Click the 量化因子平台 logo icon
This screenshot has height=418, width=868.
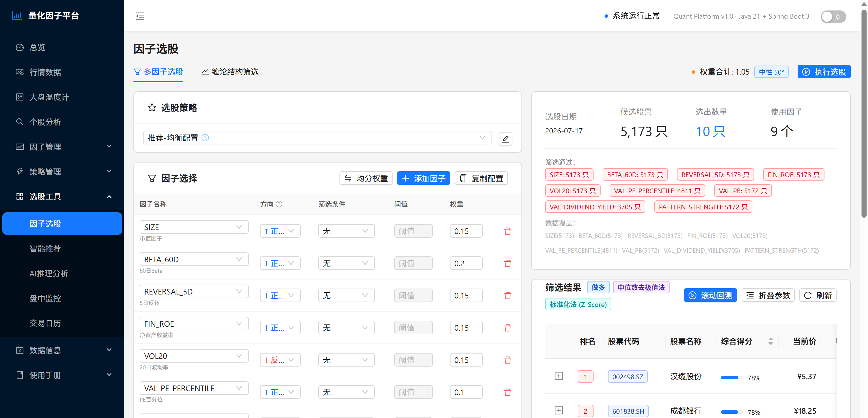17,16
